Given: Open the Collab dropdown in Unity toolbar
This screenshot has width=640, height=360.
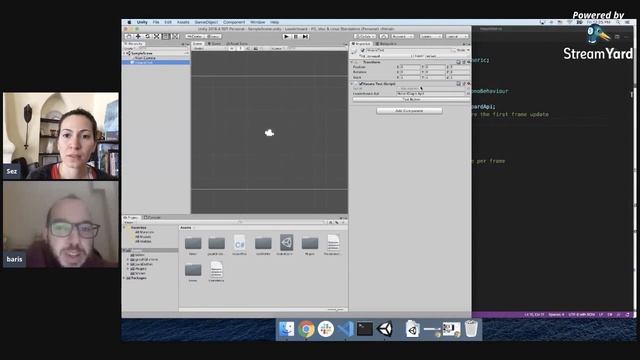Looking at the screenshot, I should 365,36.
